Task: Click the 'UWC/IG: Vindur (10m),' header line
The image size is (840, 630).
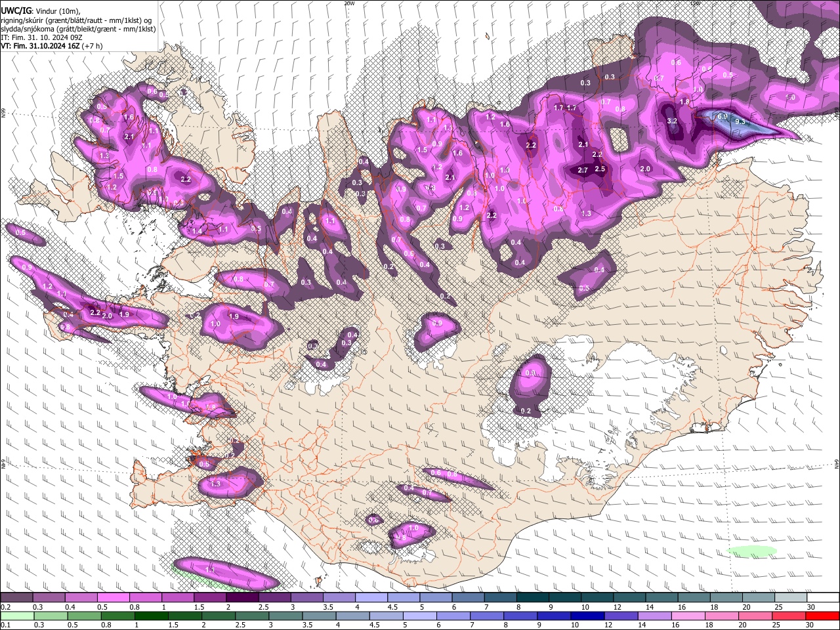Action: pyautogui.click(x=40, y=10)
